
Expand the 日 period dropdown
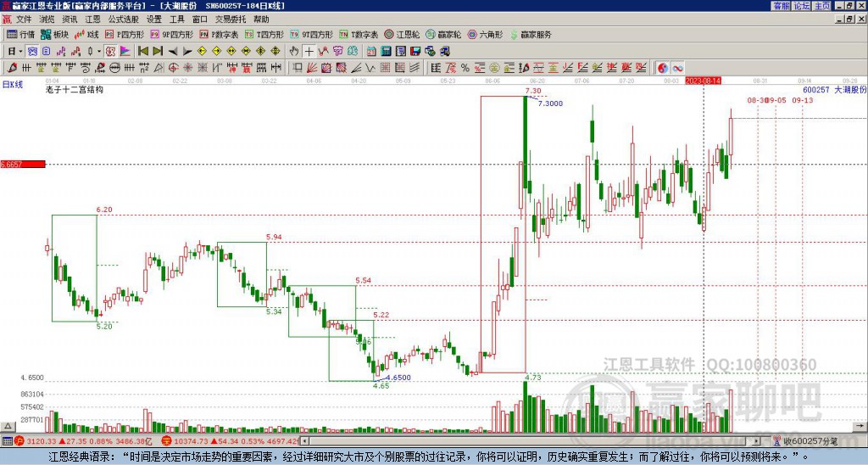(20, 52)
